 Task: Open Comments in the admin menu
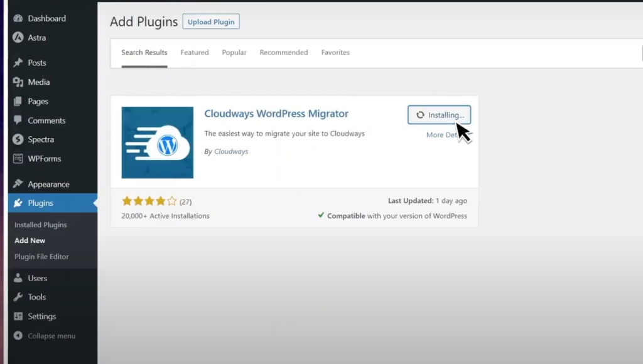46,120
